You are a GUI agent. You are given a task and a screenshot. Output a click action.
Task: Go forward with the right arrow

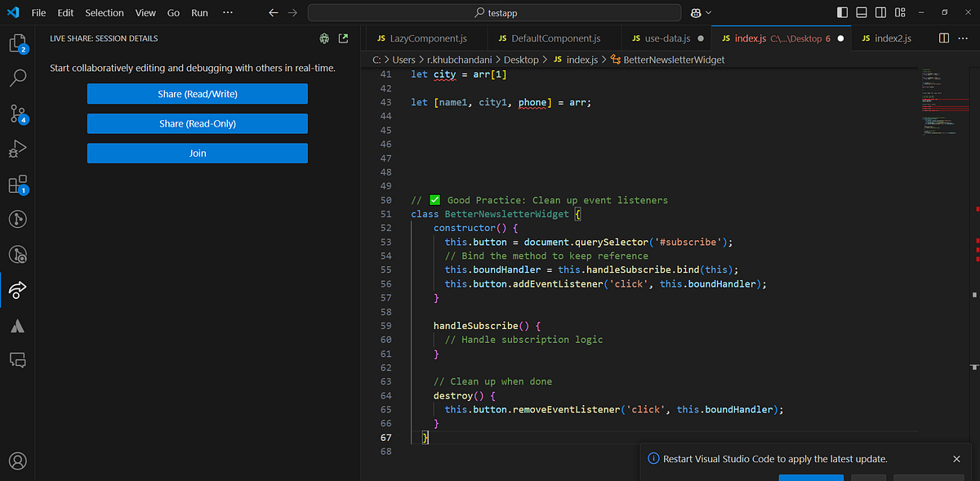point(292,13)
